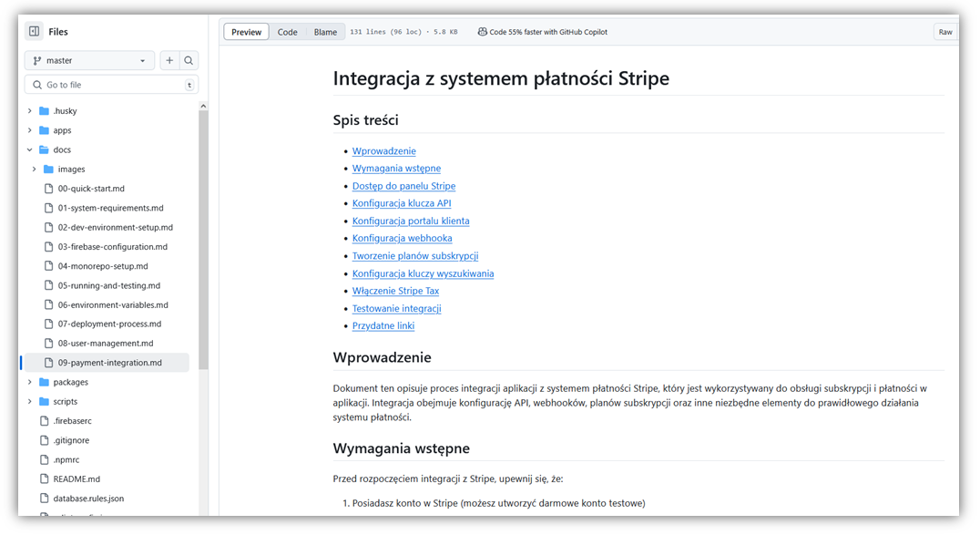Collapse the file tree side panel icon
Screen dimensions: 980x535
click(35, 31)
